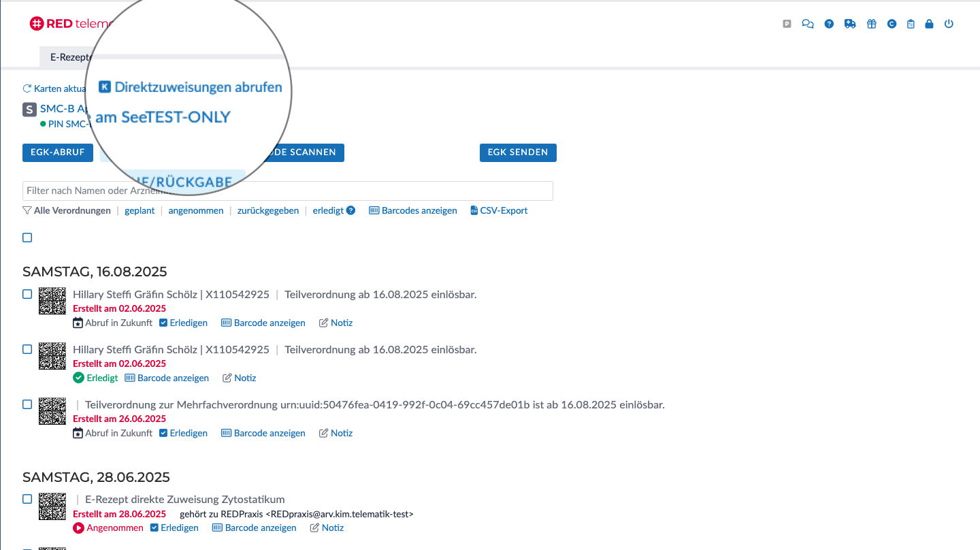Open the gift box icon
The width and height of the screenshot is (980, 550).
tap(871, 24)
